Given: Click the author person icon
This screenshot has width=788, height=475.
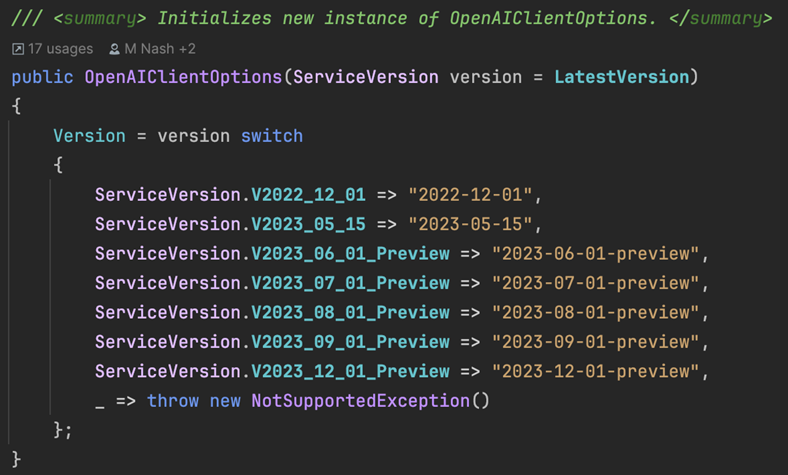Looking at the screenshot, I should pyautogui.click(x=115, y=49).
